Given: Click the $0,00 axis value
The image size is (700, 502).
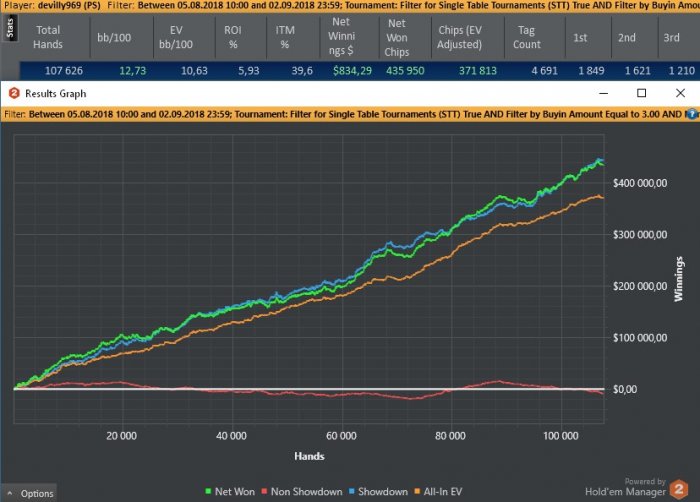Looking at the screenshot, I should pyautogui.click(x=625, y=389).
